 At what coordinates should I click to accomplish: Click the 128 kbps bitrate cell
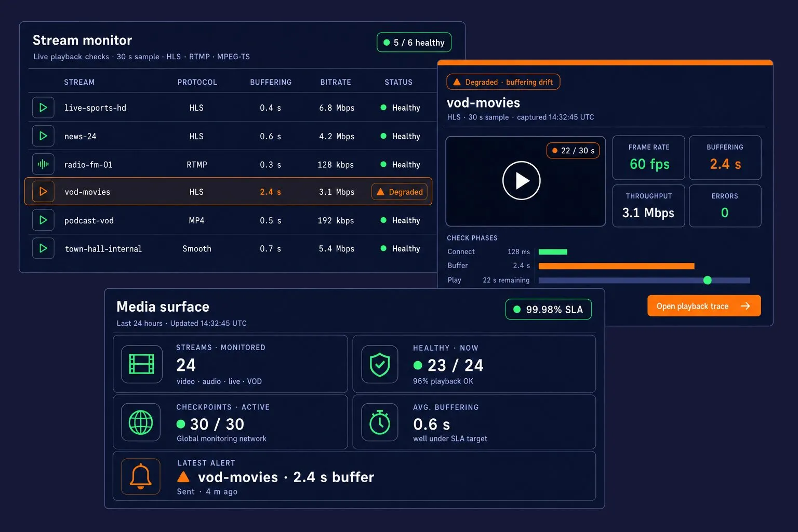tap(336, 165)
